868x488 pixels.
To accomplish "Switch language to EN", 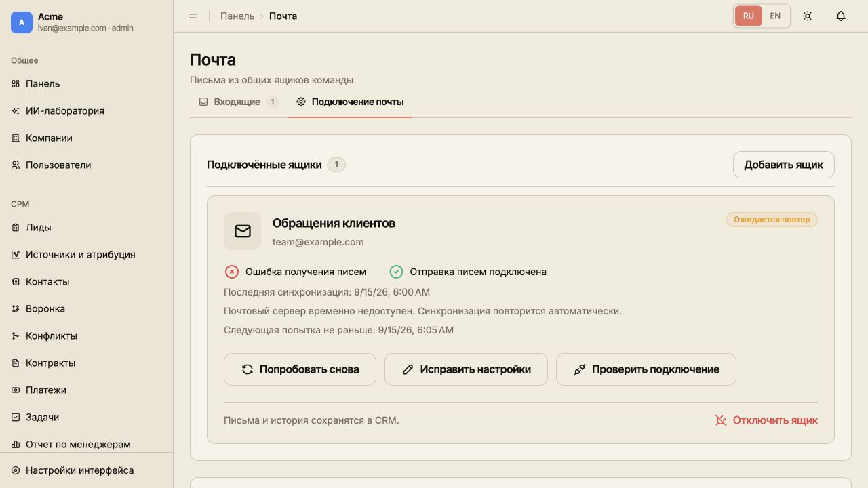I will pos(775,16).
